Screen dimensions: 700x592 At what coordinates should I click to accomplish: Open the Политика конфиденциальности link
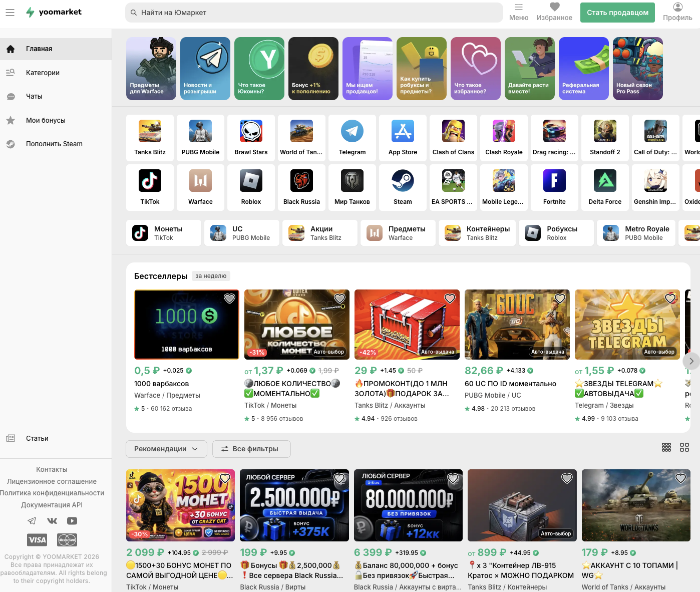tap(52, 493)
